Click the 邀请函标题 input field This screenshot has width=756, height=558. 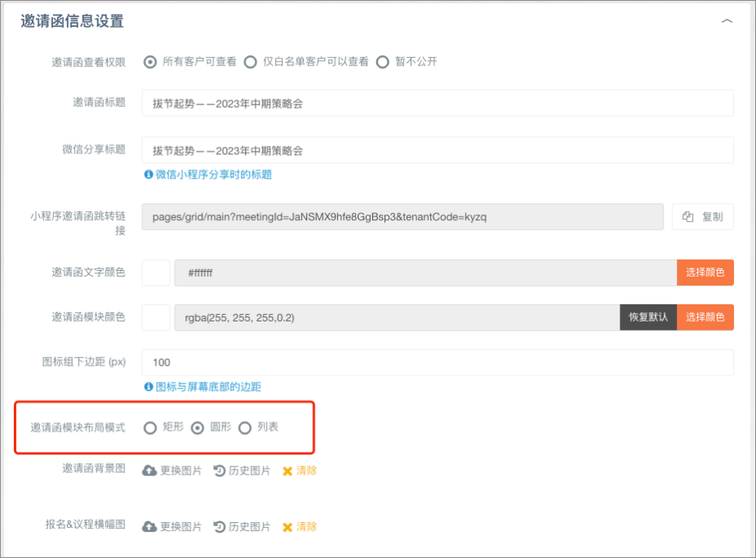[x=437, y=104]
